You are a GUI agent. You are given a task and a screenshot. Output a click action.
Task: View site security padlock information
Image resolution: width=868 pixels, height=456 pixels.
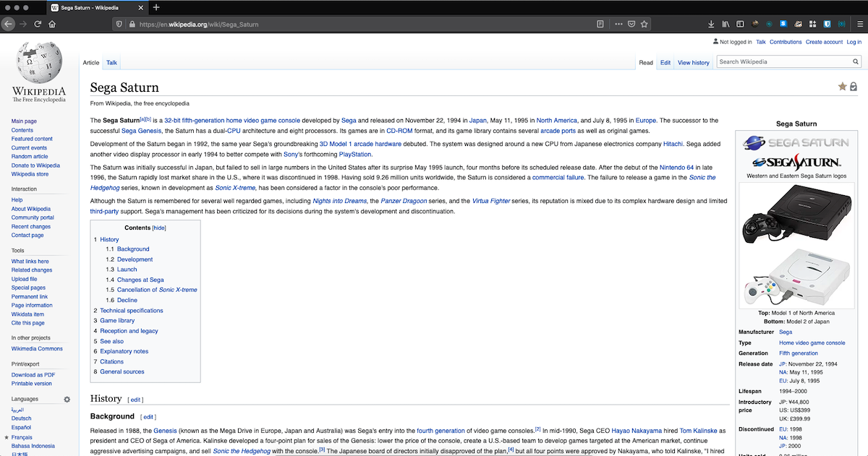(x=132, y=24)
